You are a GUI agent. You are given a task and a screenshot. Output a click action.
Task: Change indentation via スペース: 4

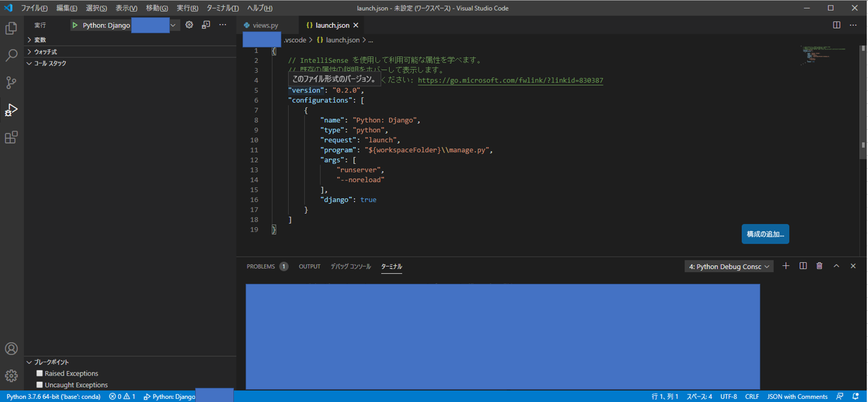(699, 396)
